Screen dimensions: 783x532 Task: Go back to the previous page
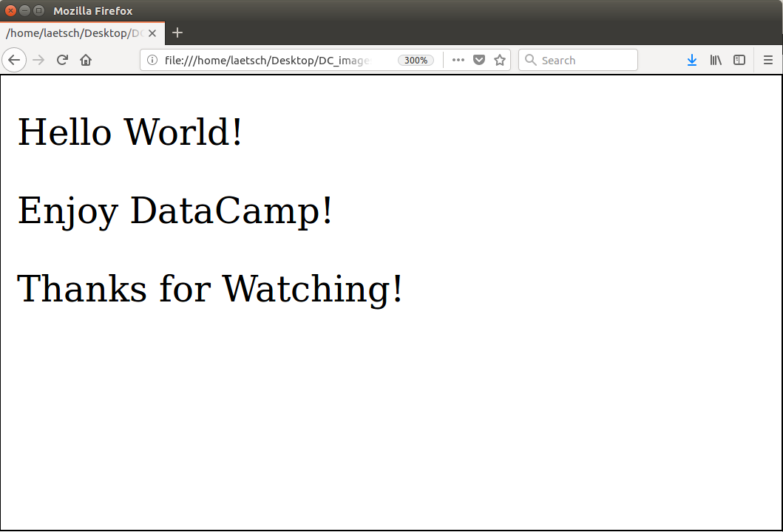click(x=14, y=61)
